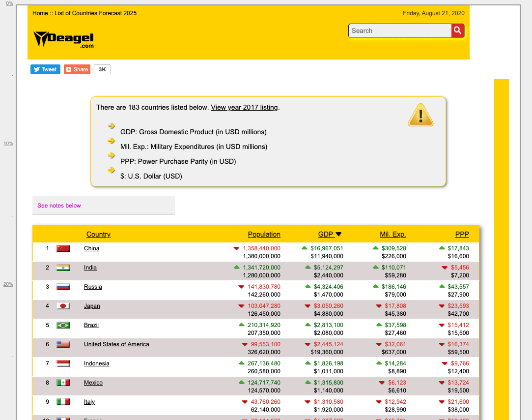Viewport: 532px width, 420px height.
Task: Open the Indonesia country link
Action: point(97,363)
